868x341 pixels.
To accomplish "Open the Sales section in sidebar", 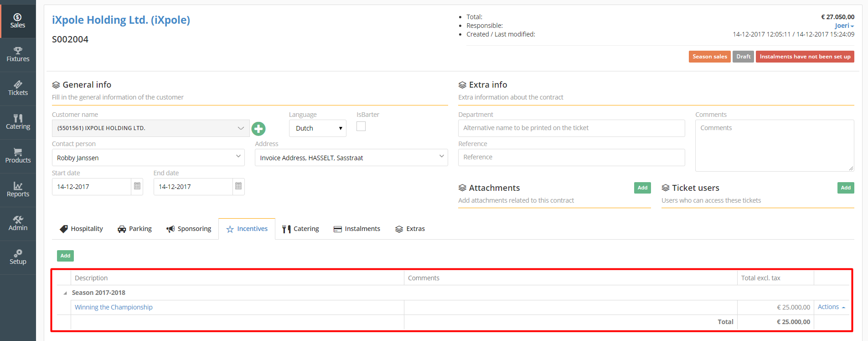I will 18,21.
